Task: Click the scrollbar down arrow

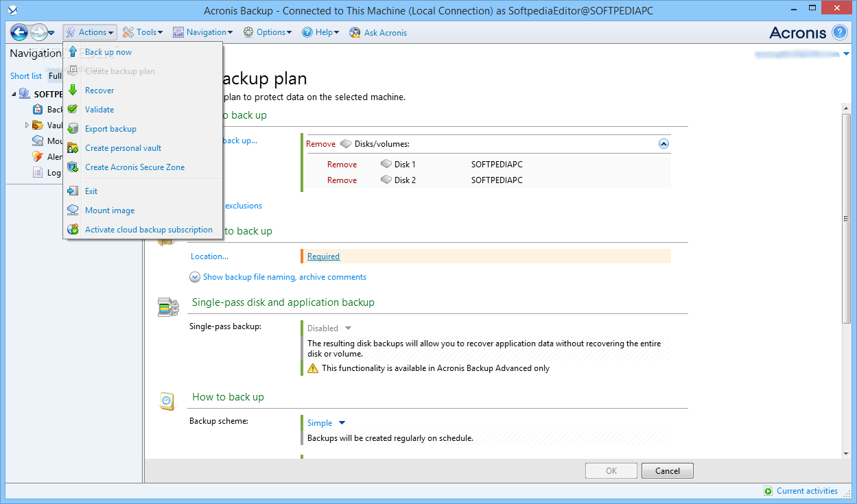Action: [x=846, y=453]
